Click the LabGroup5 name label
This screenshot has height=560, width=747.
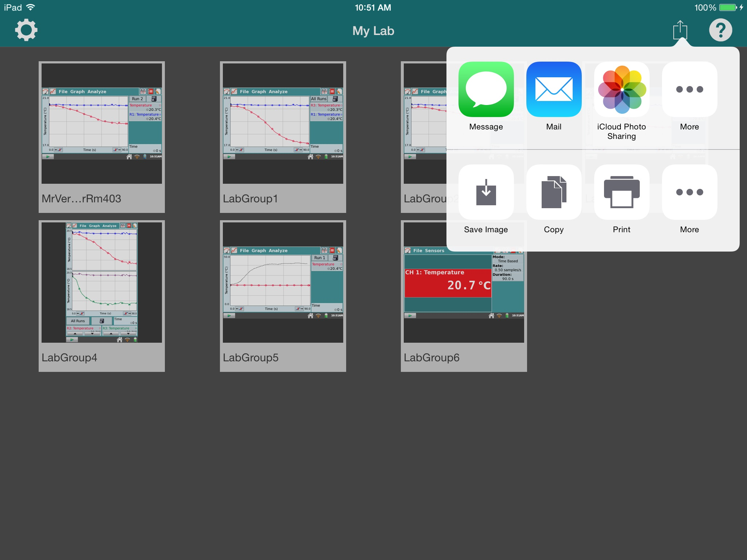point(251,358)
